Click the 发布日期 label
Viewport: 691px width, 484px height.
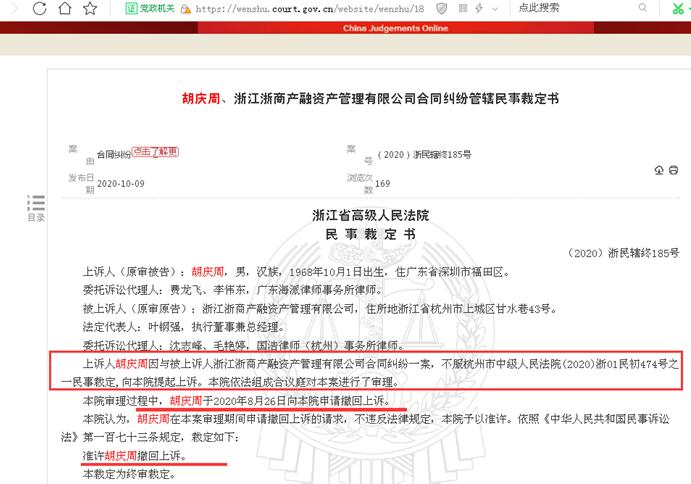82,183
